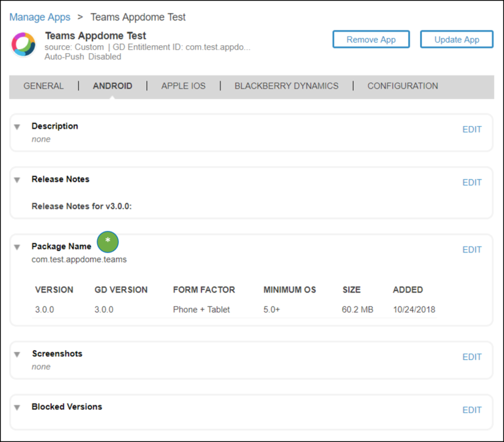This screenshot has width=504, height=442.
Task: Edit the Description section
Action: tap(472, 129)
